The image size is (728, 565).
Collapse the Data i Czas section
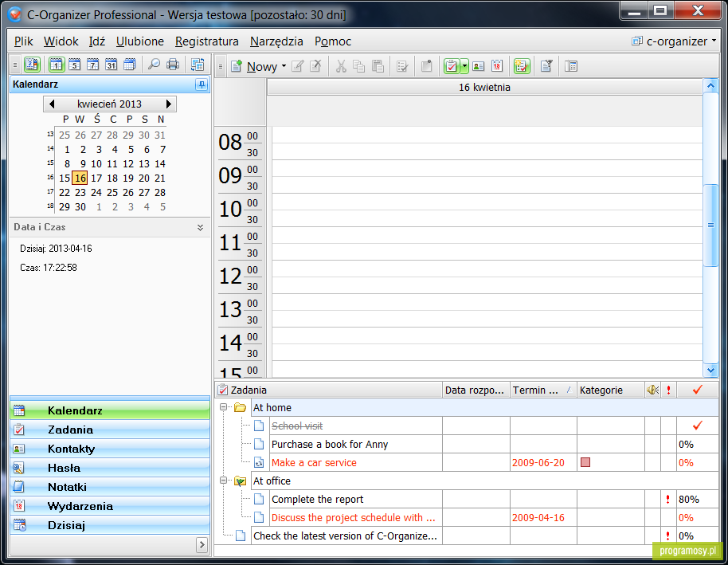(200, 227)
